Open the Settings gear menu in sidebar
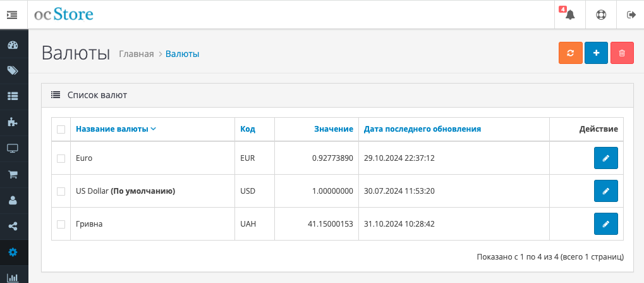The image size is (644, 283). pyautogui.click(x=13, y=252)
